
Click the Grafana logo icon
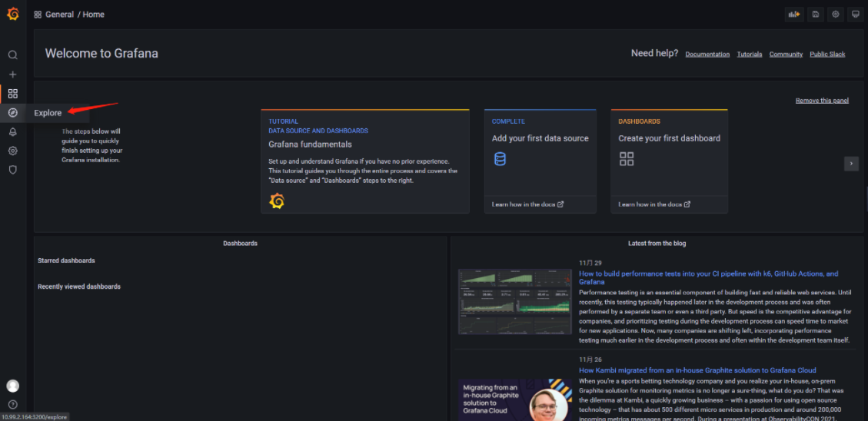coord(13,14)
